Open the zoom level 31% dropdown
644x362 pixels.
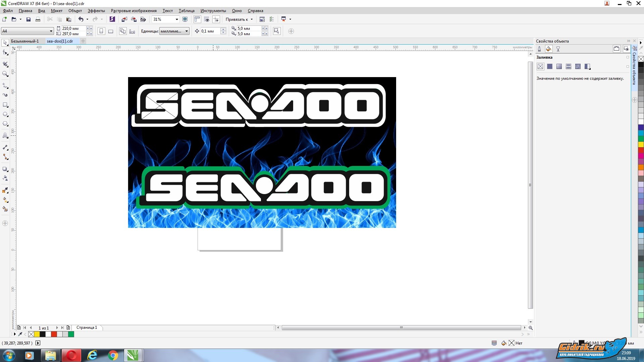177,19
